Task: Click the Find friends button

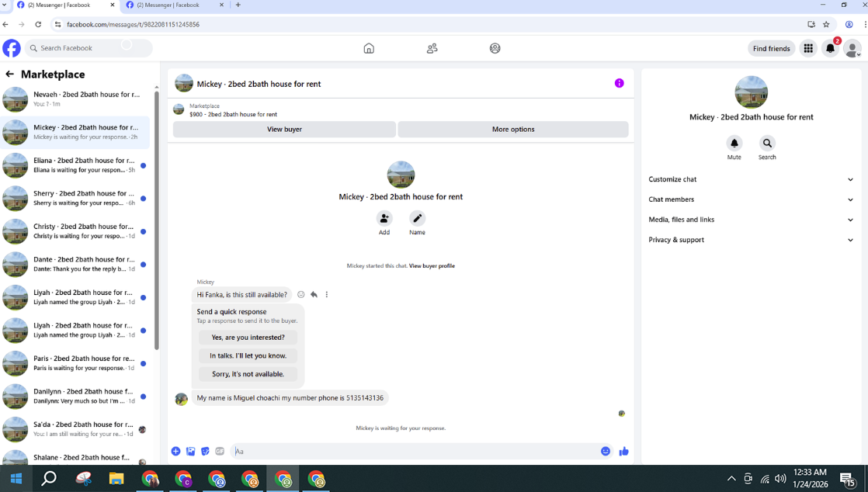Action: point(771,49)
